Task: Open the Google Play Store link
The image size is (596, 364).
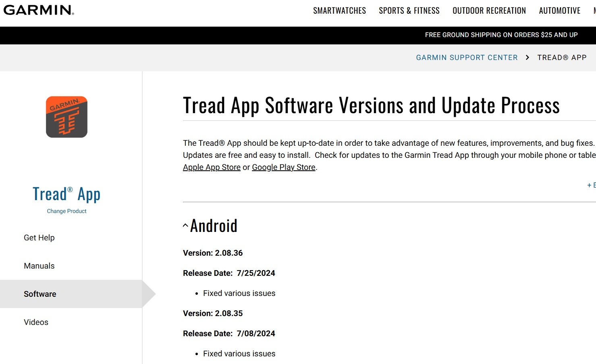Action: (x=284, y=167)
